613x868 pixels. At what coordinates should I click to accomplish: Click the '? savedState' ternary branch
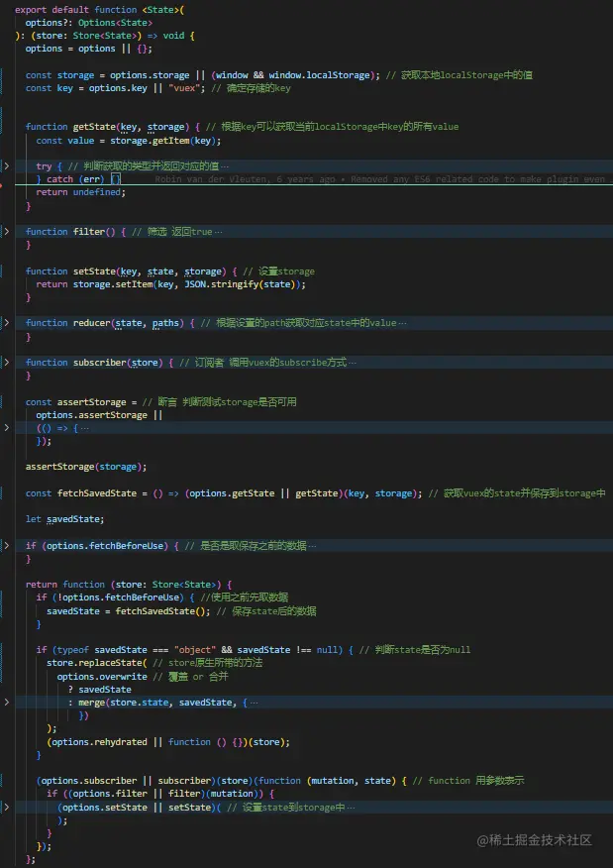tap(100, 690)
